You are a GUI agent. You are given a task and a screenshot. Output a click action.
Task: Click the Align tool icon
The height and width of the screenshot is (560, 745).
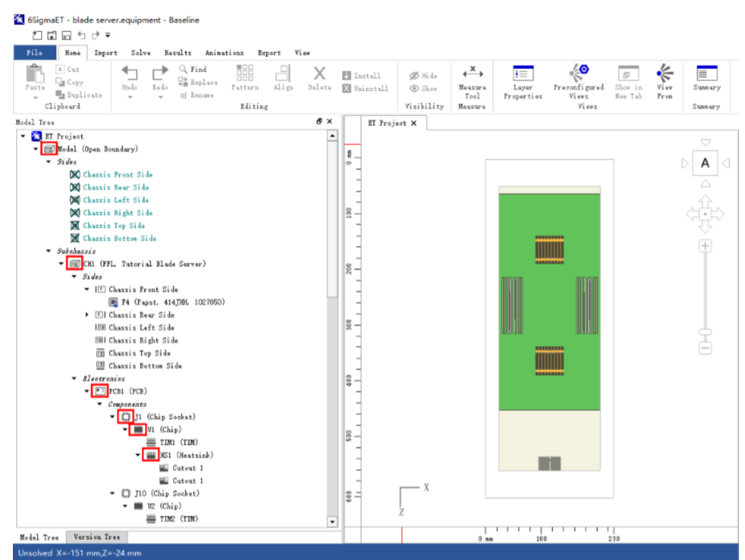click(283, 74)
